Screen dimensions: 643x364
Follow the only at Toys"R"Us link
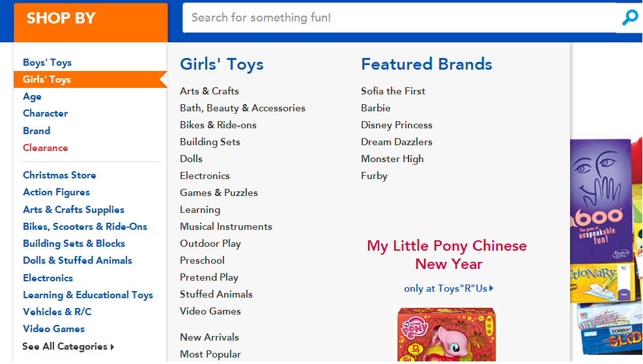point(448,288)
